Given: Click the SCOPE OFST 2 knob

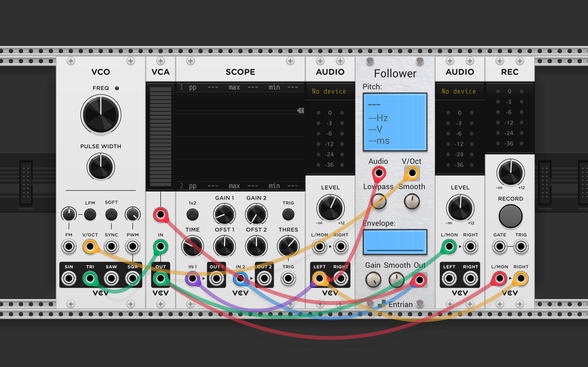Looking at the screenshot, I should tap(256, 247).
